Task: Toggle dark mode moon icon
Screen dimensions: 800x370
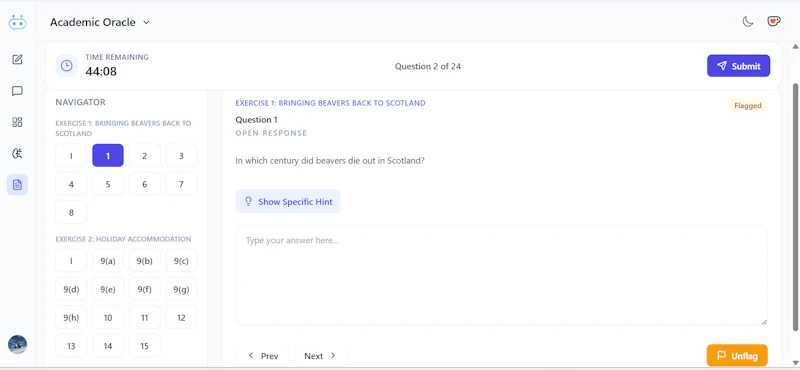Action: pyautogui.click(x=747, y=22)
